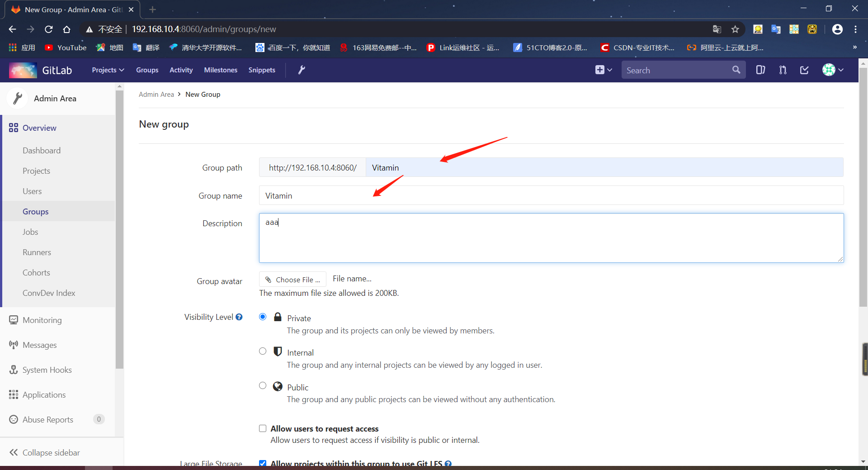This screenshot has height=470, width=868.
Task: Open the Admin Area wrench icon
Action: click(302, 70)
